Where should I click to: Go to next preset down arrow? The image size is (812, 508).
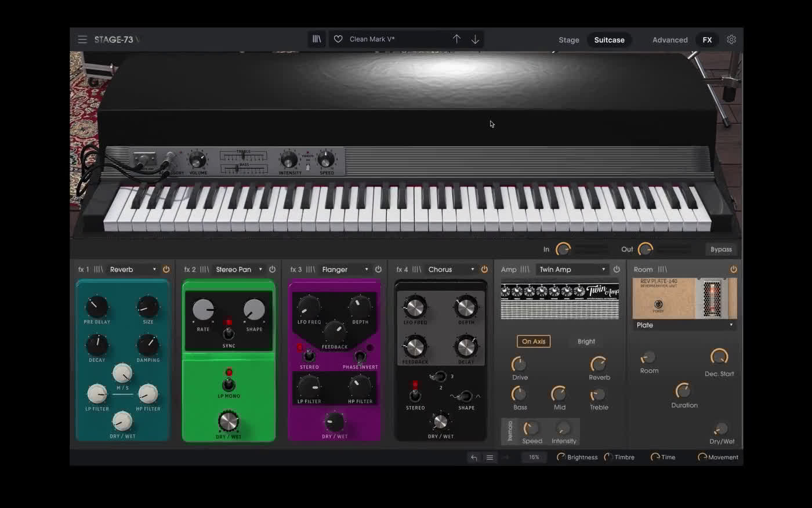tap(475, 39)
